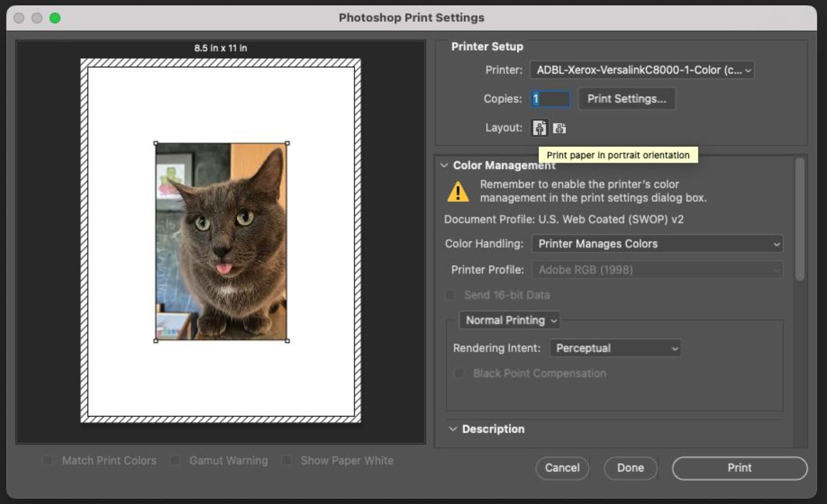This screenshot has height=504, width=827.
Task: Click the bottom-left image resize handle
Action: click(156, 341)
